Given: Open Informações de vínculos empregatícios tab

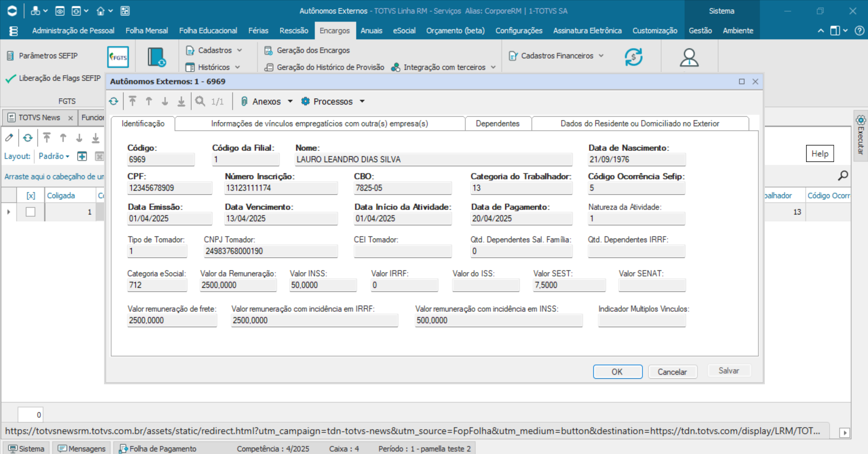Looking at the screenshot, I should click(x=319, y=124).
